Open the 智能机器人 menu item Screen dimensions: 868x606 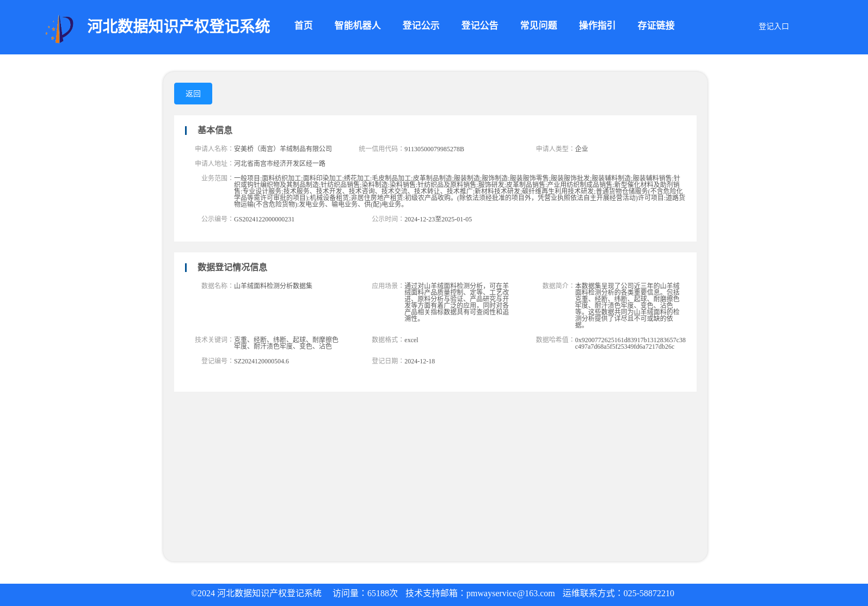357,26
